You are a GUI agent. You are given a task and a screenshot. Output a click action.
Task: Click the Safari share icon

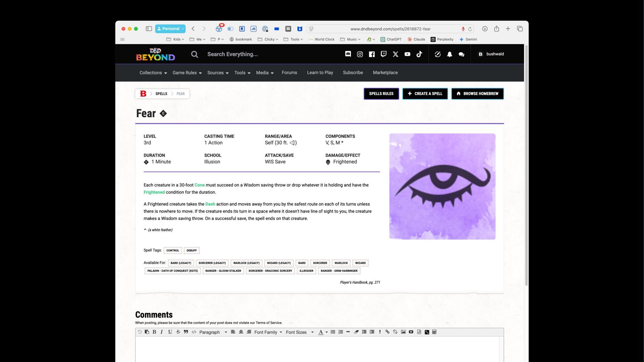[x=496, y=29]
